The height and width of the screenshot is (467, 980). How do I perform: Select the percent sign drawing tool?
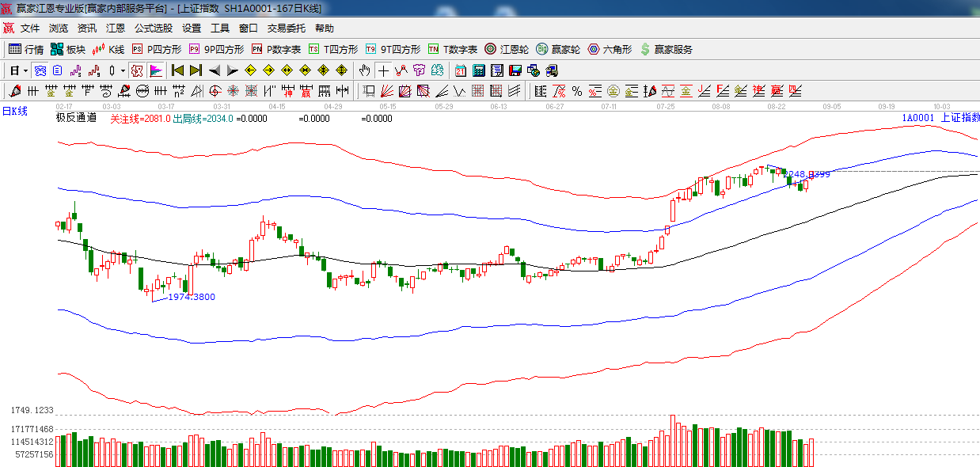click(x=577, y=91)
